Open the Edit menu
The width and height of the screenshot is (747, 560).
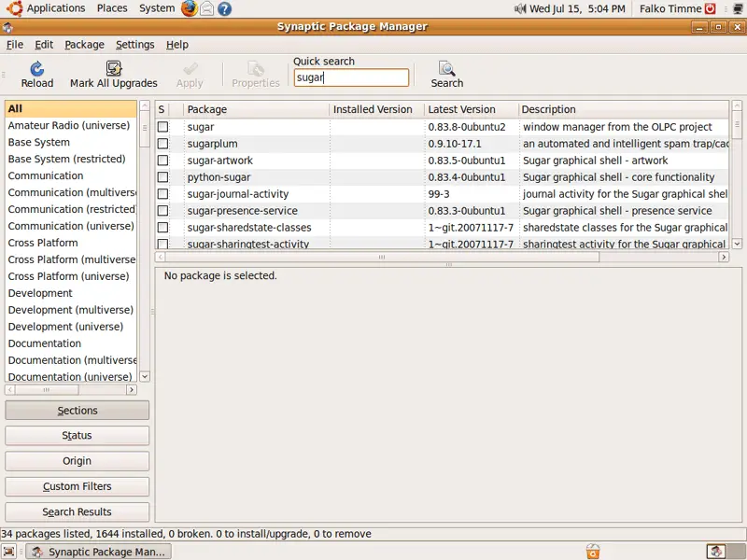[x=44, y=45]
